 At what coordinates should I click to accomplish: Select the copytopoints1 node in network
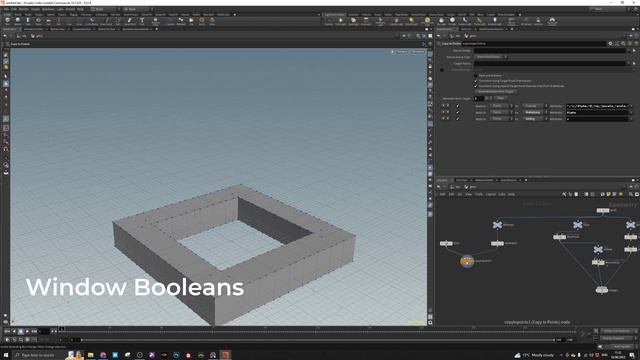[x=467, y=261]
